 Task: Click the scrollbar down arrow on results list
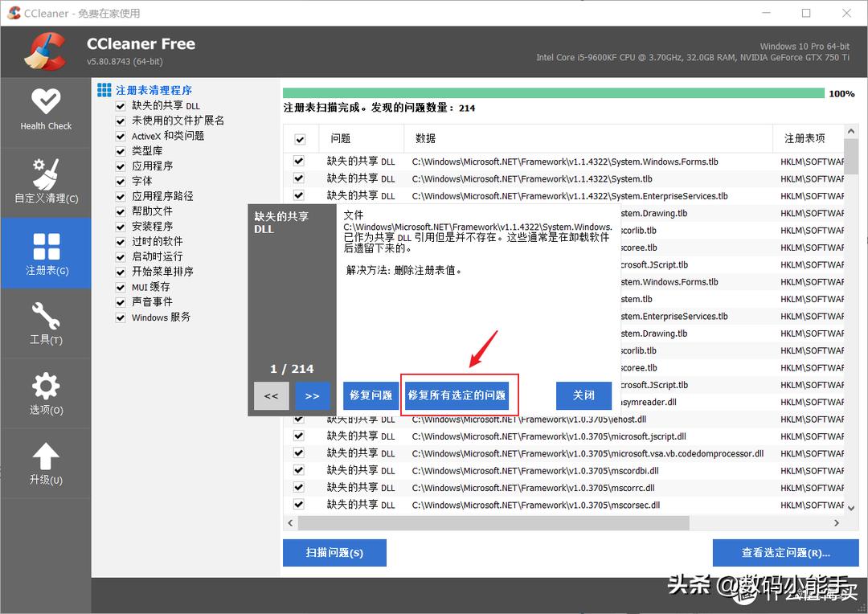(x=851, y=507)
